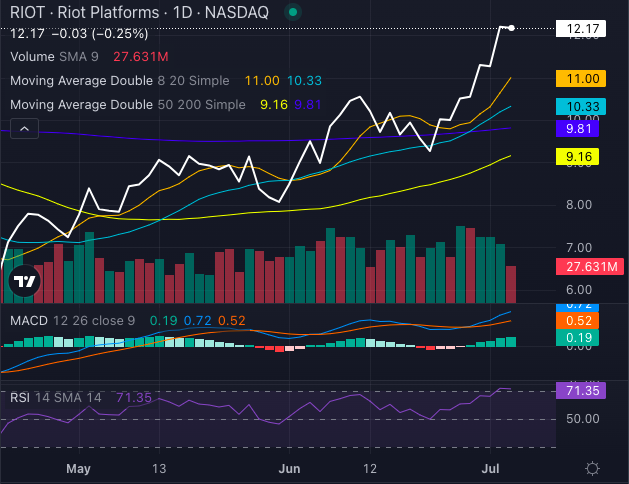Click the May label on time axis
Screen dimensions: 629x484
click(x=78, y=468)
